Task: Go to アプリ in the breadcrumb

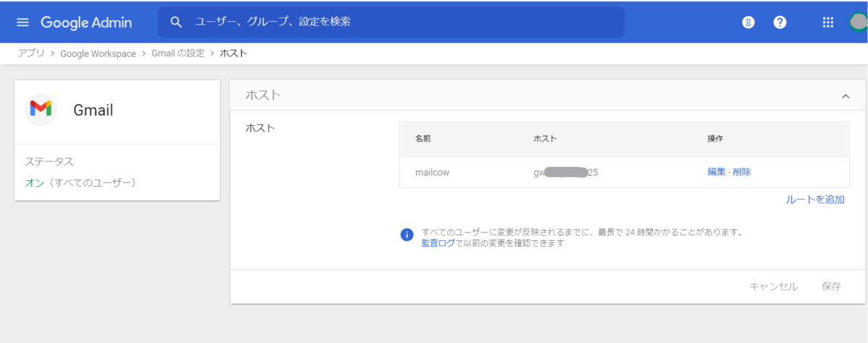Action: (x=31, y=54)
